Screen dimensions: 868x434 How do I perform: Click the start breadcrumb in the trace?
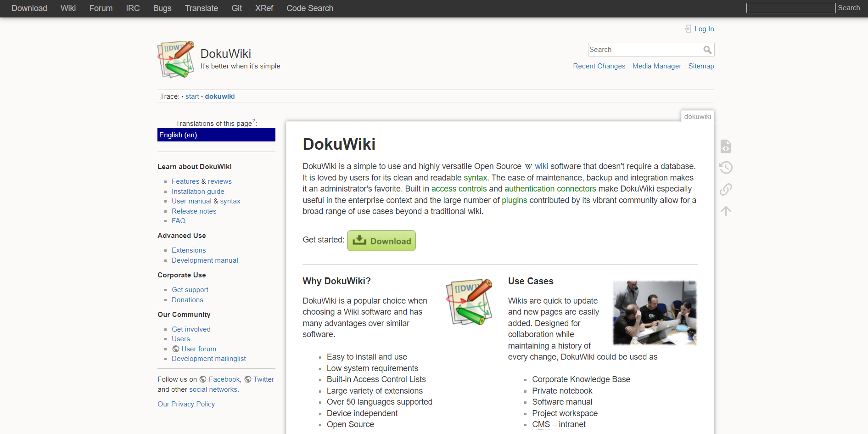(192, 96)
